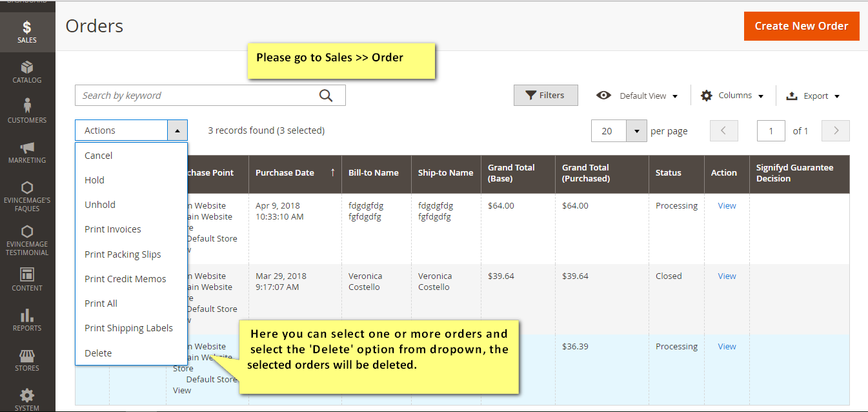View the $36.39 order
The height and width of the screenshot is (412, 868).
tap(727, 347)
